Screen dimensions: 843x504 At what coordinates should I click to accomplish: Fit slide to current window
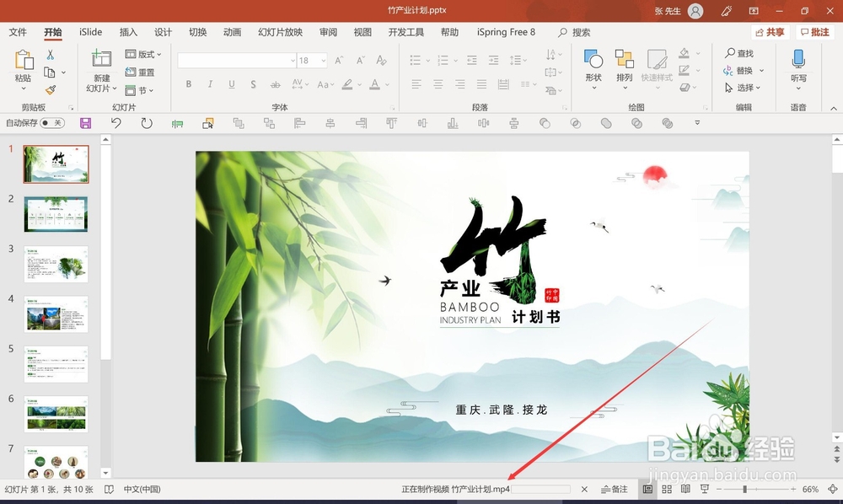pos(832,489)
